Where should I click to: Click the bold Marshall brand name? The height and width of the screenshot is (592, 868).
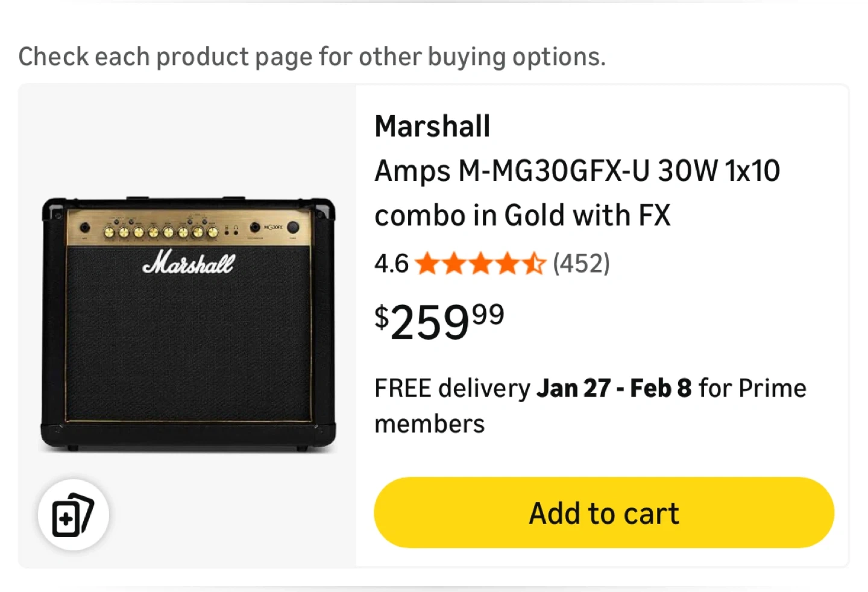click(x=432, y=127)
